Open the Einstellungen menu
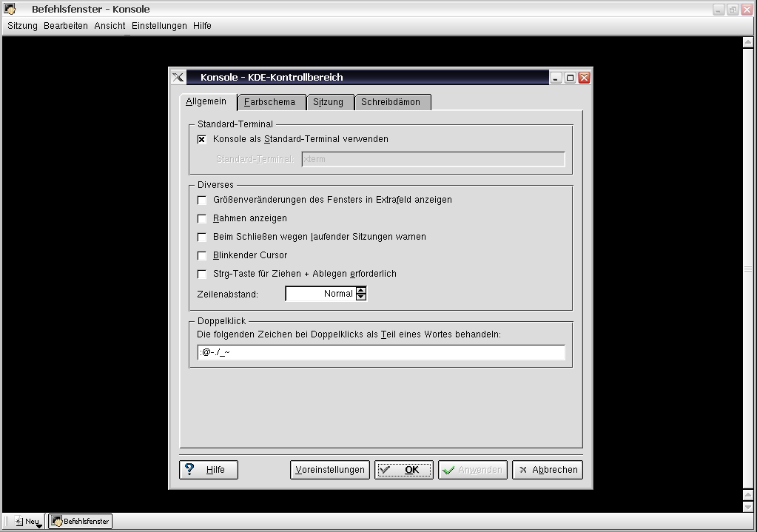 coord(159,26)
